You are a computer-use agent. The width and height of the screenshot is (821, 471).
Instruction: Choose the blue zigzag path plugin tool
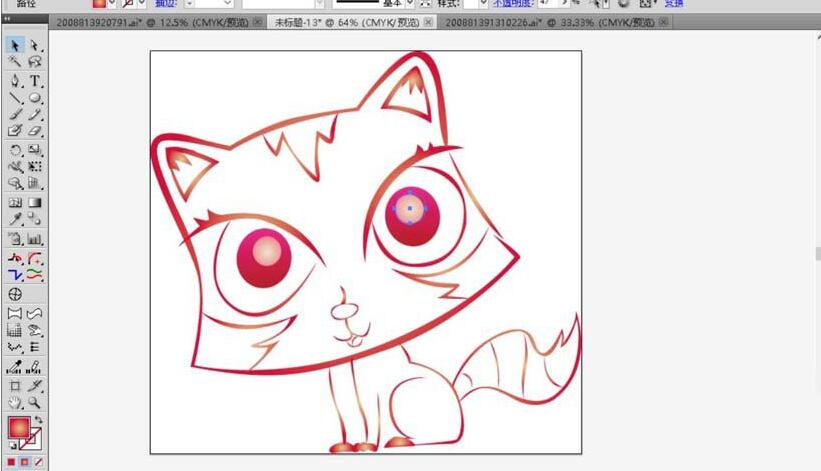click(x=15, y=274)
